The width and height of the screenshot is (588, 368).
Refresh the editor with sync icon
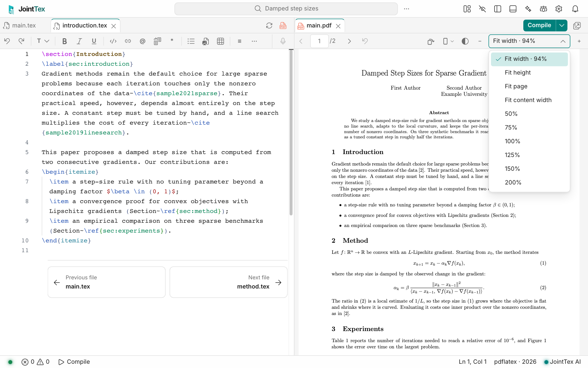[x=269, y=26]
